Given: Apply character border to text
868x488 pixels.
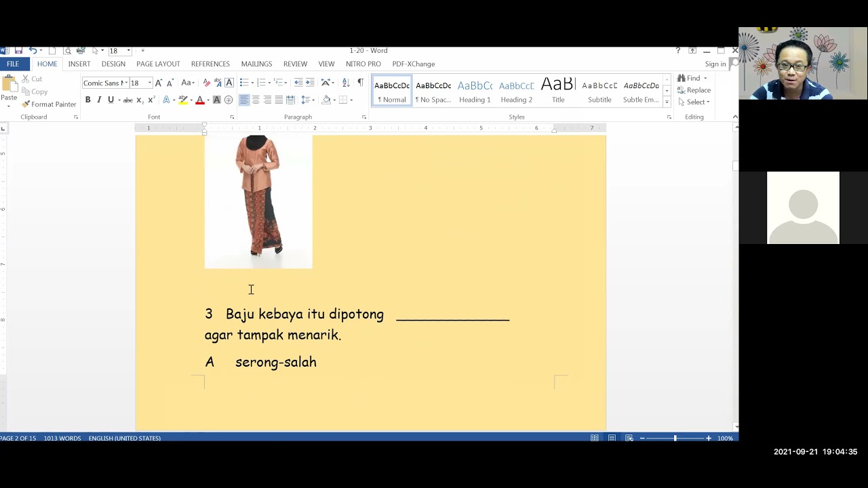Looking at the screenshot, I should [229, 83].
